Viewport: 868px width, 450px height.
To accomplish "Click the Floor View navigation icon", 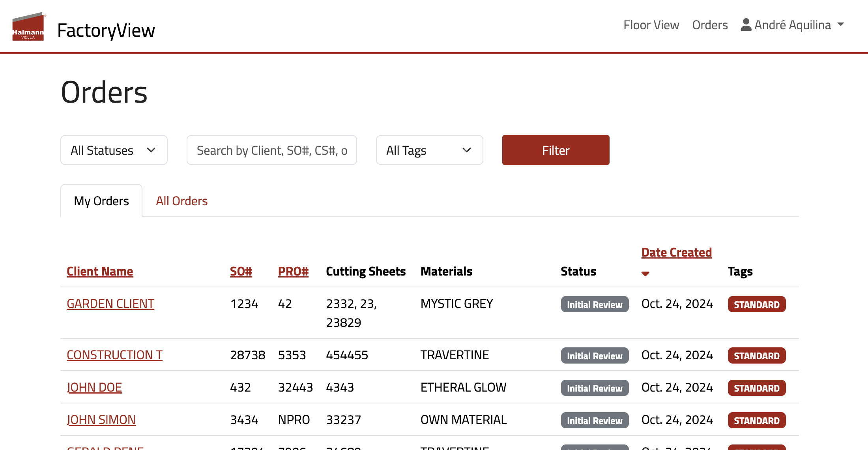I will tap(651, 24).
